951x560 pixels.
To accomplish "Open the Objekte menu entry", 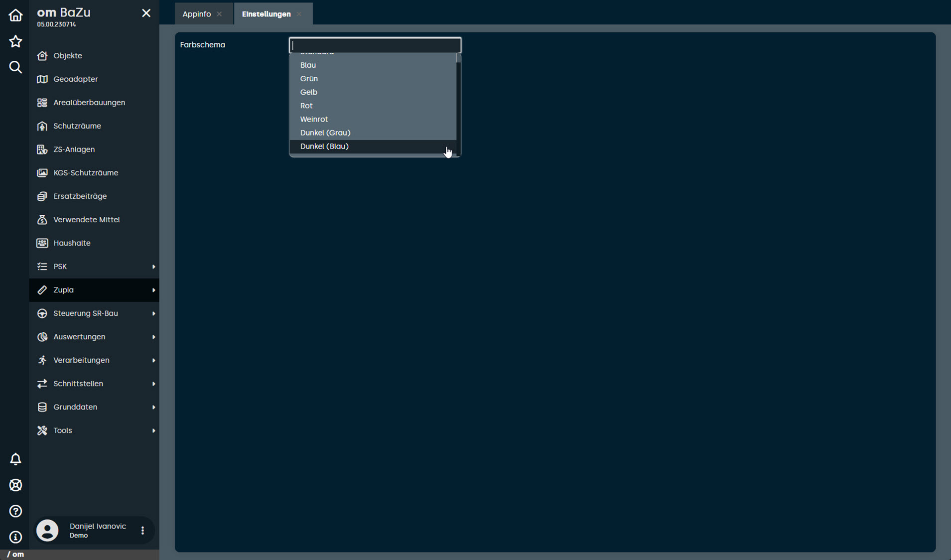I will (x=68, y=56).
